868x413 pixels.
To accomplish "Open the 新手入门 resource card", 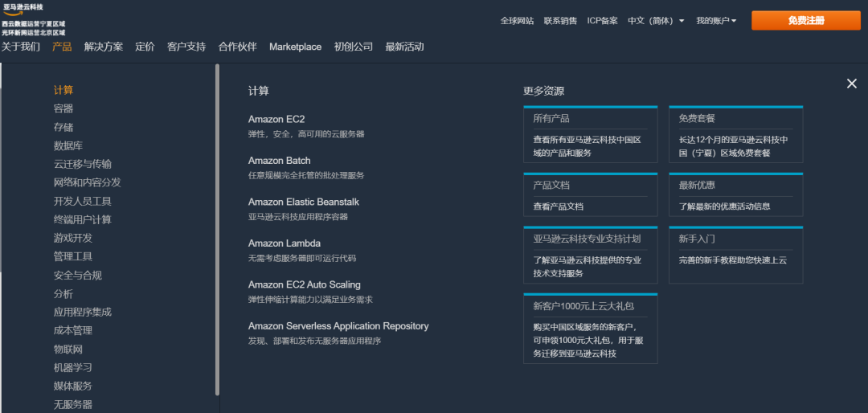I will (x=735, y=255).
